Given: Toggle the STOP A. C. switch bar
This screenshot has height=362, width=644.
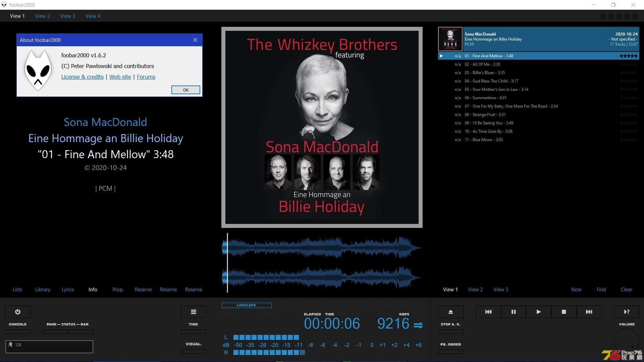Looking at the screenshot, I should point(451,331).
